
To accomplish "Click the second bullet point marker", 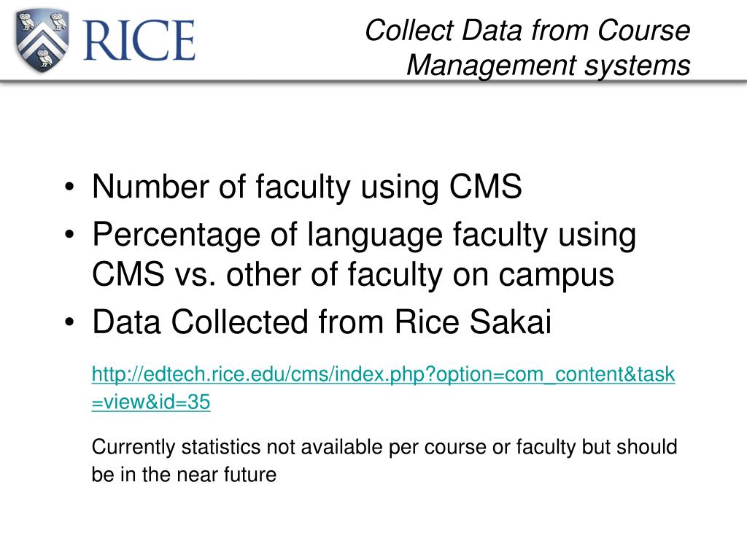I will (x=69, y=235).
